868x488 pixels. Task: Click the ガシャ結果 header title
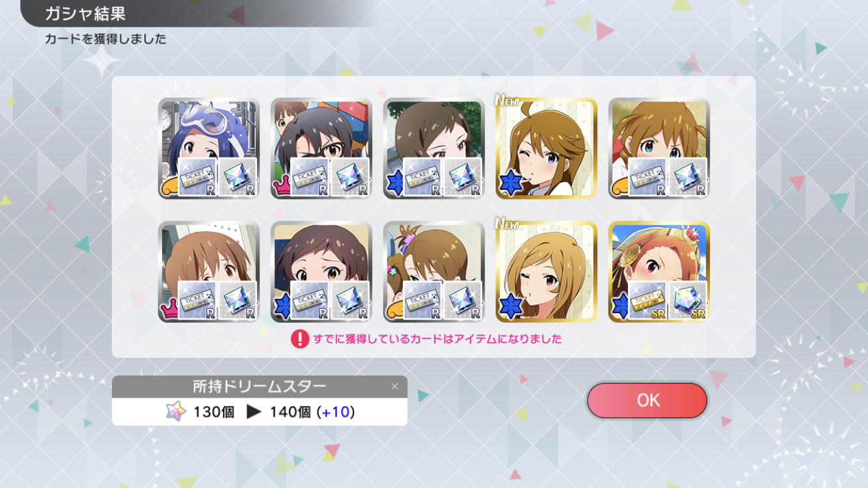tap(85, 14)
